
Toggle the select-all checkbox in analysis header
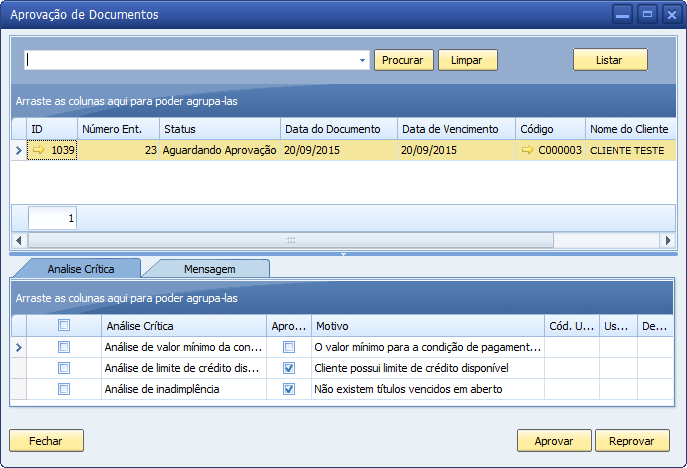(x=64, y=325)
